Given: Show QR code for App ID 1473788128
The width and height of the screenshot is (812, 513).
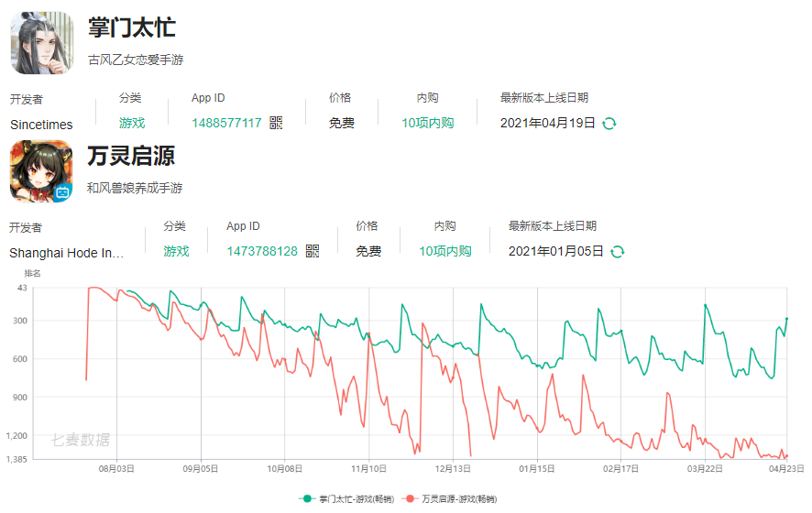Looking at the screenshot, I should (x=313, y=251).
